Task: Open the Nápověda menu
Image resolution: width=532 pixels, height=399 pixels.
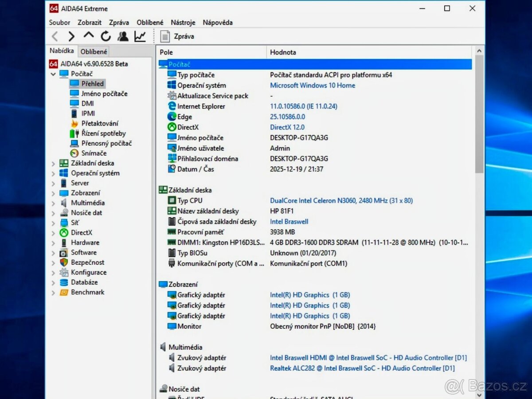Action: 218,22
